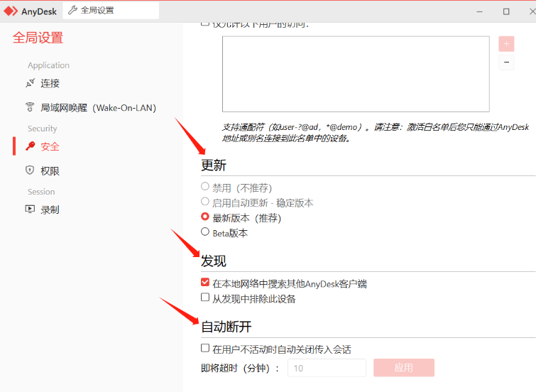The width and height of the screenshot is (536, 392).
Task: Select Beta版本 radio button
Action: coord(204,232)
